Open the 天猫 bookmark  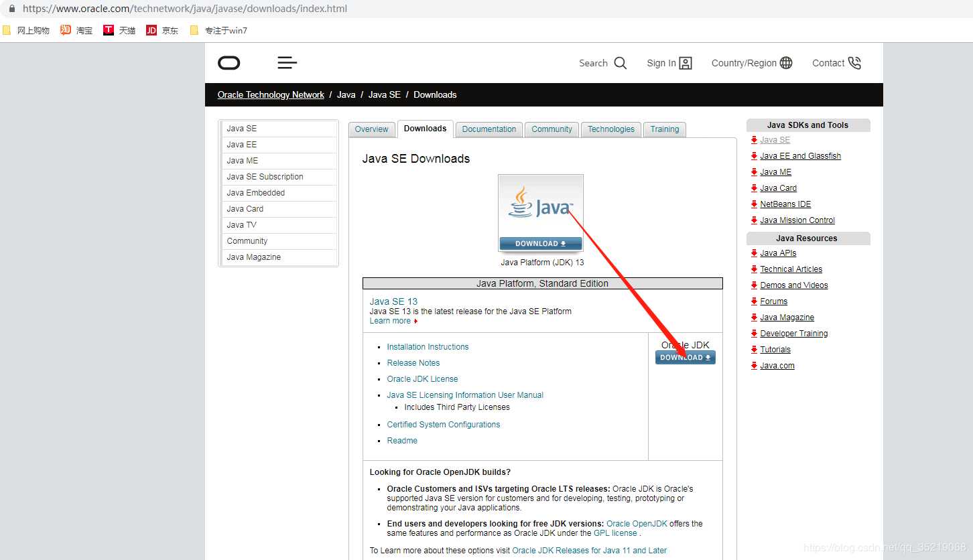119,30
